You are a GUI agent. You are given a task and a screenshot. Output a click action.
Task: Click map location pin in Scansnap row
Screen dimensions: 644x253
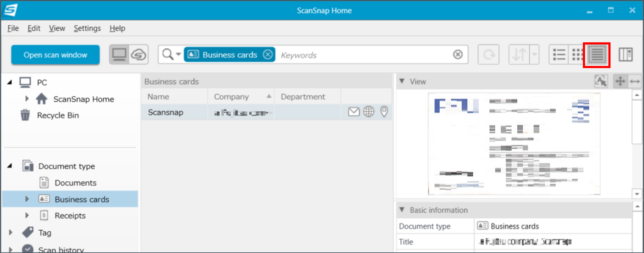[x=384, y=112]
